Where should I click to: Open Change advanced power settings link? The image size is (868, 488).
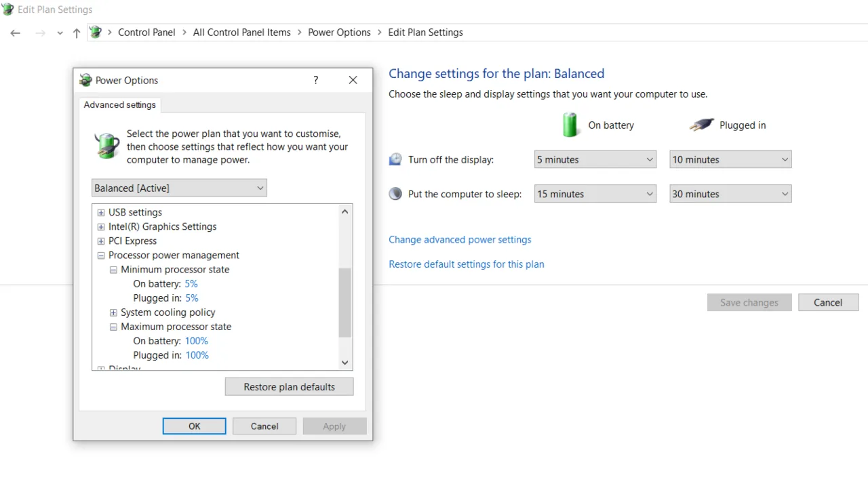(x=460, y=239)
